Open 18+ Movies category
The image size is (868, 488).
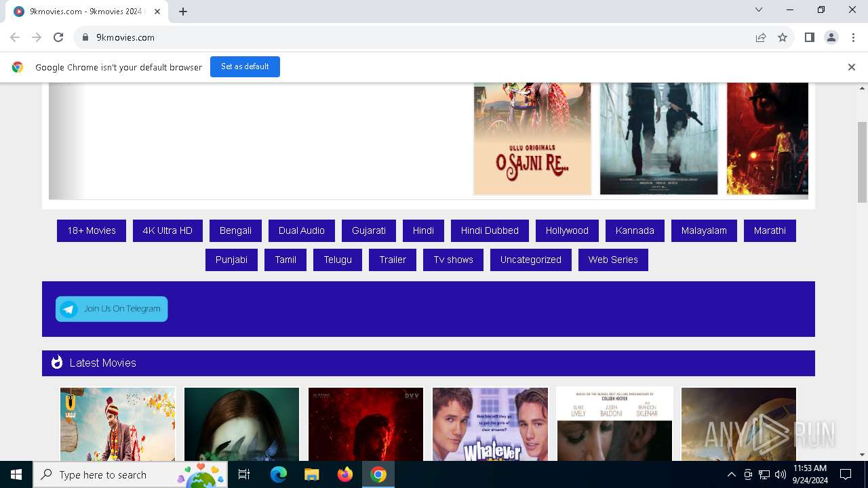(x=92, y=230)
